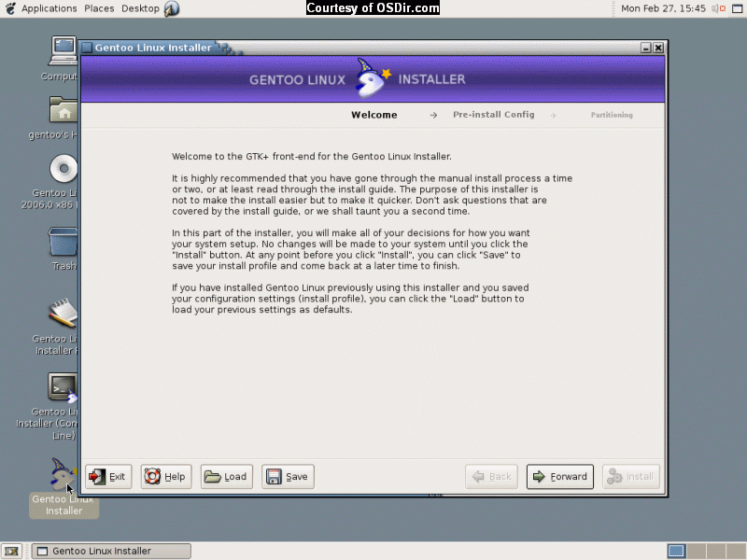Click the Pre-install Config step label
The width and height of the screenshot is (747, 560).
(x=494, y=115)
